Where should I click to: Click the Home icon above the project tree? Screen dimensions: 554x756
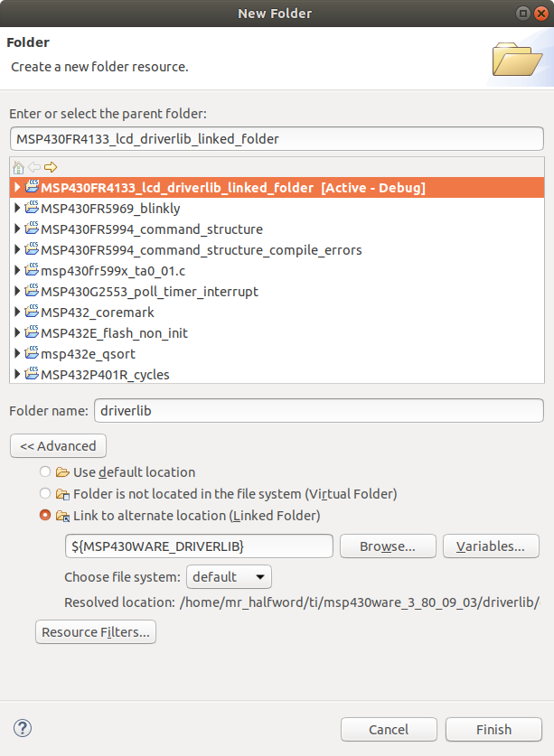pos(18,167)
